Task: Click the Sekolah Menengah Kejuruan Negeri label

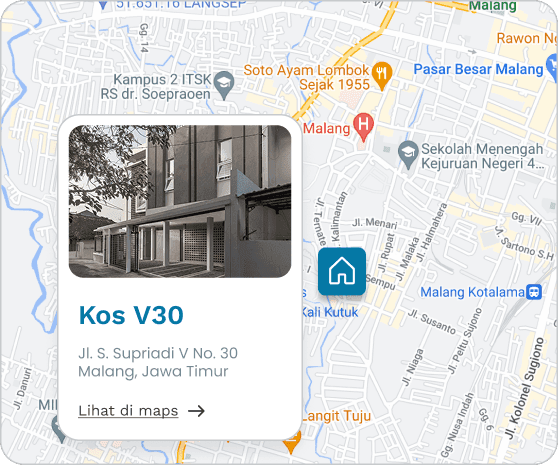Action: pos(483,156)
